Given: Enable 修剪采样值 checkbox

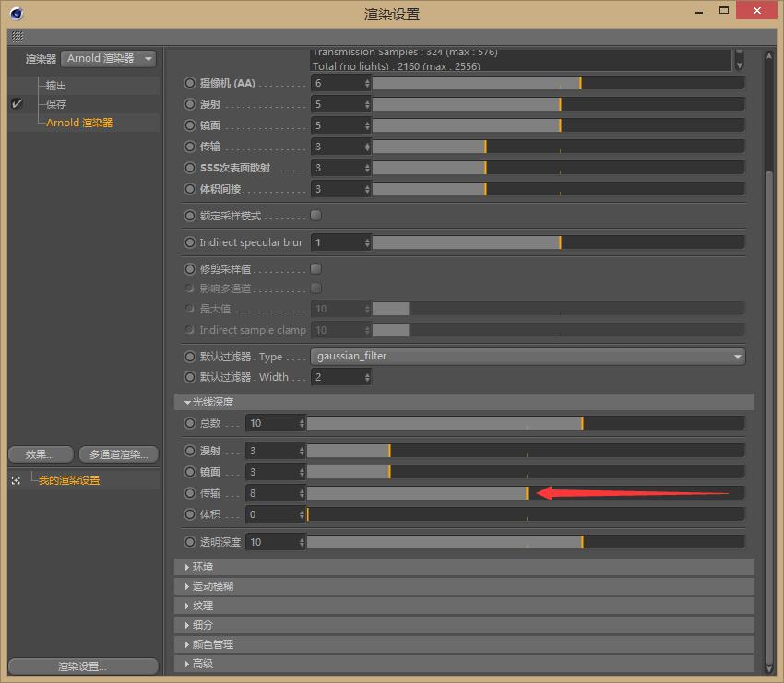Looking at the screenshot, I should click(315, 269).
